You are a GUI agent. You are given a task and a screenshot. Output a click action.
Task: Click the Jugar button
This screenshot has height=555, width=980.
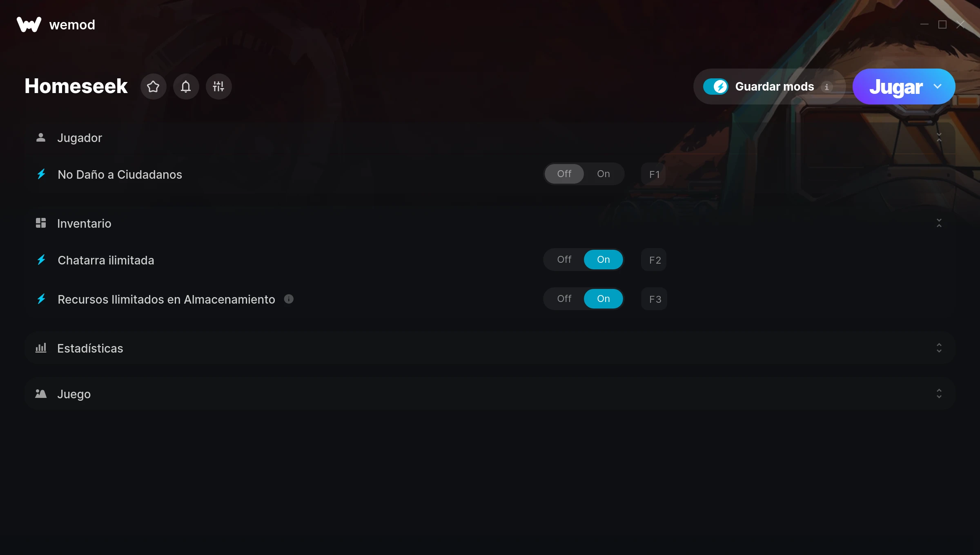pyautogui.click(x=895, y=87)
